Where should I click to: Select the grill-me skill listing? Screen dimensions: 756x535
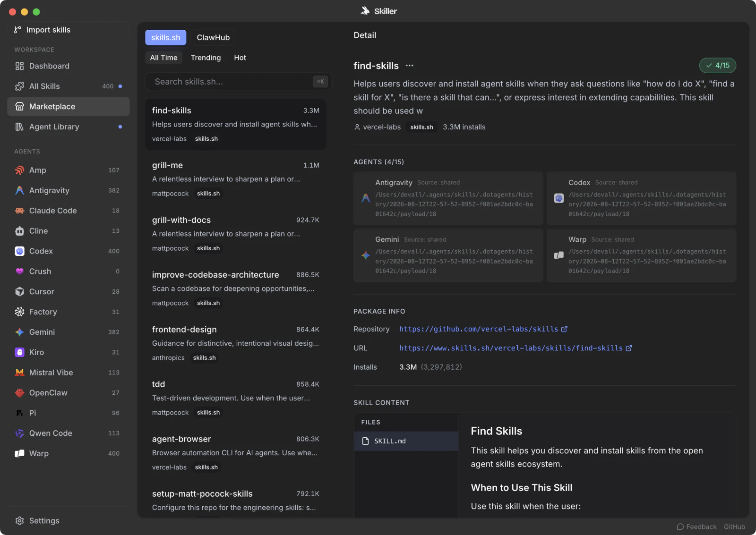[236, 179]
